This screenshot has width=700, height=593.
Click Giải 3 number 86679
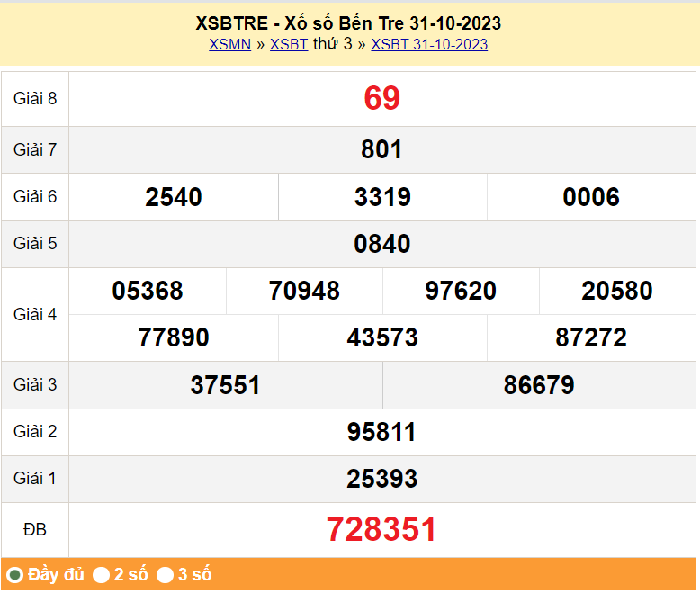pos(539,385)
